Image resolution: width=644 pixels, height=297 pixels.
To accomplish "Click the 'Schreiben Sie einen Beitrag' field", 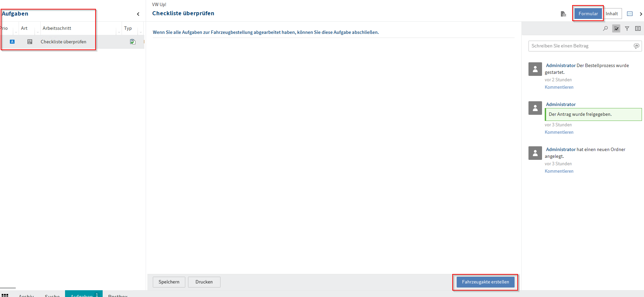I will click(x=580, y=46).
